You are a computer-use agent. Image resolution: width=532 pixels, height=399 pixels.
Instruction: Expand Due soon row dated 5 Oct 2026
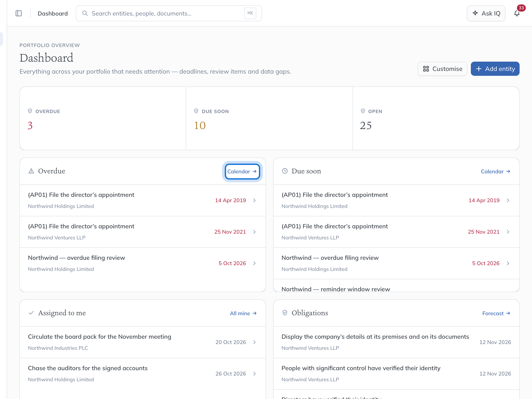[508, 263]
